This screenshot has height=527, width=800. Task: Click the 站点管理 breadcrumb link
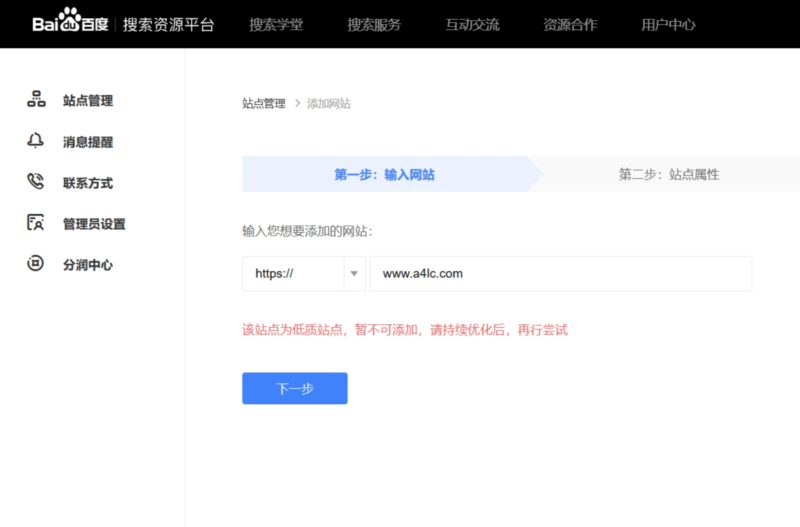(x=264, y=103)
